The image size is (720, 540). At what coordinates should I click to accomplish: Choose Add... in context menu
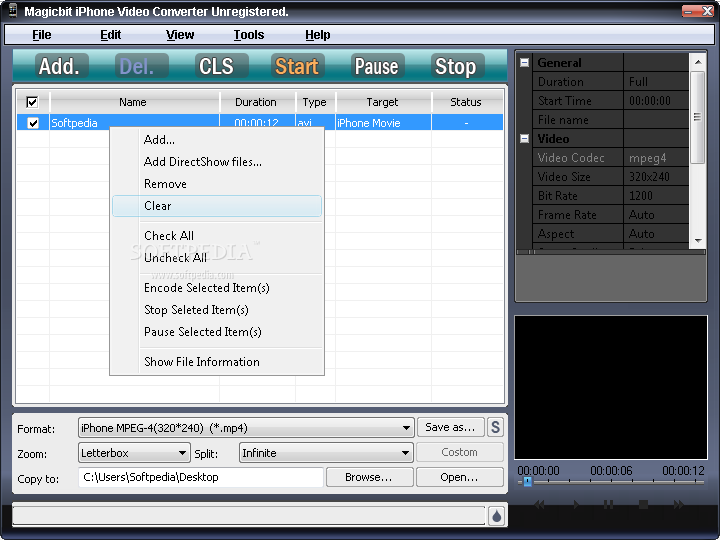click(217, 140)
